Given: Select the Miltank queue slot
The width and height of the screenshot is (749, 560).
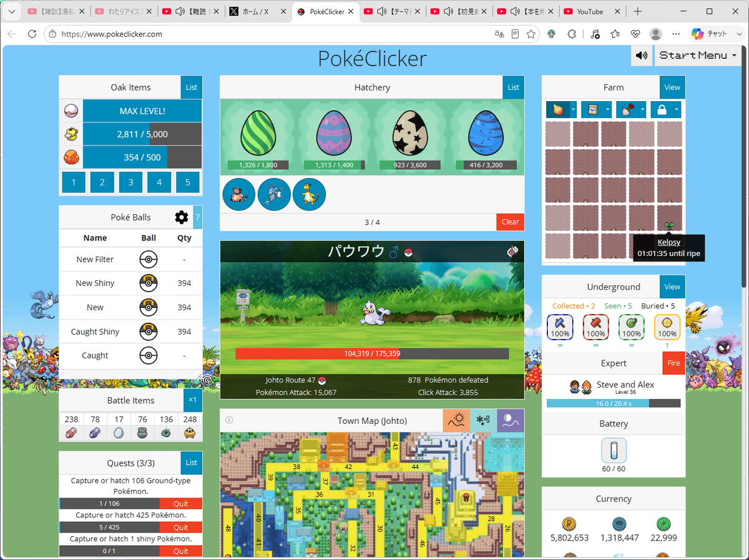Looking at the screenshot, I should click(238, 194).
